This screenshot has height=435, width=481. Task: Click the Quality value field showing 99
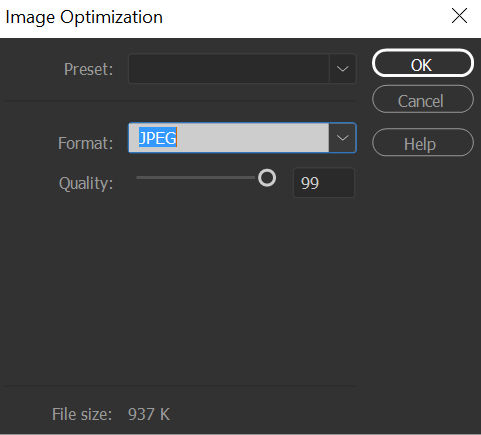click(x=324, y=183)
